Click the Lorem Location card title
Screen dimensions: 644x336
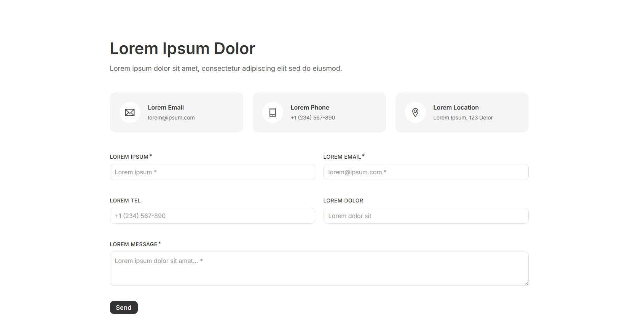pyautogui.click(x=456, y=108)
